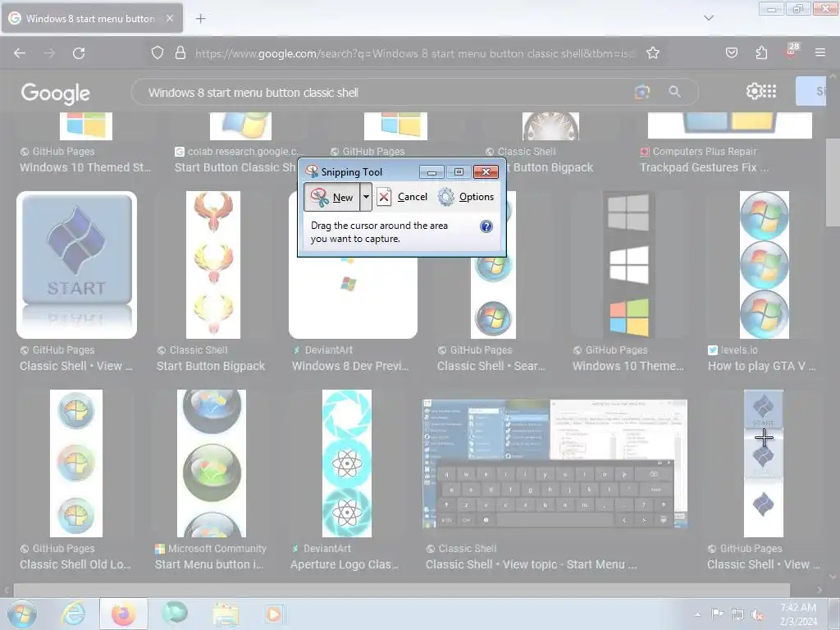This screenshot has height=630, width=840.
Task: Go back in the browser
Action: coord(20,52)
